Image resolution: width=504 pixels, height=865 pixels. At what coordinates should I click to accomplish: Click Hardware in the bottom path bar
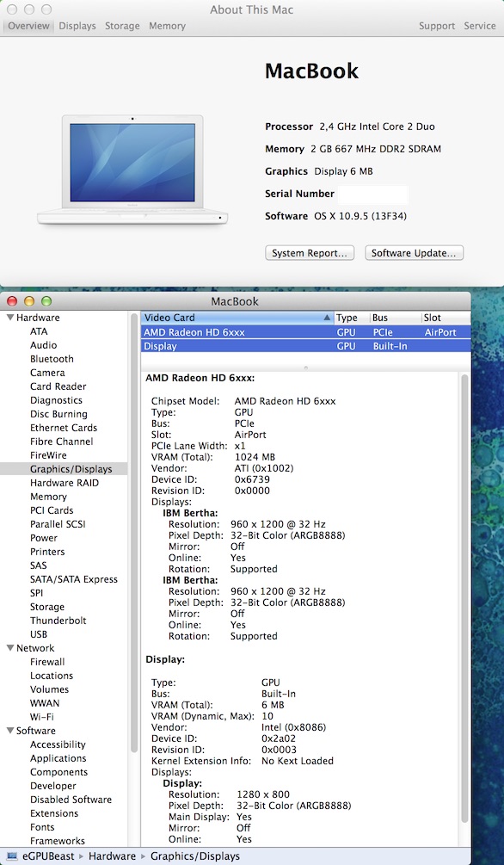[112, 856]
